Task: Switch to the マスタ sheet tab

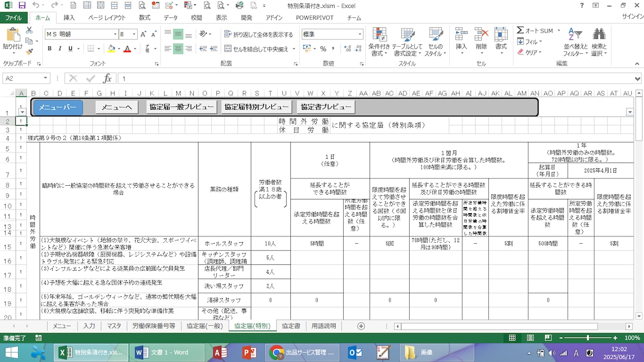Action: (113, 326)
